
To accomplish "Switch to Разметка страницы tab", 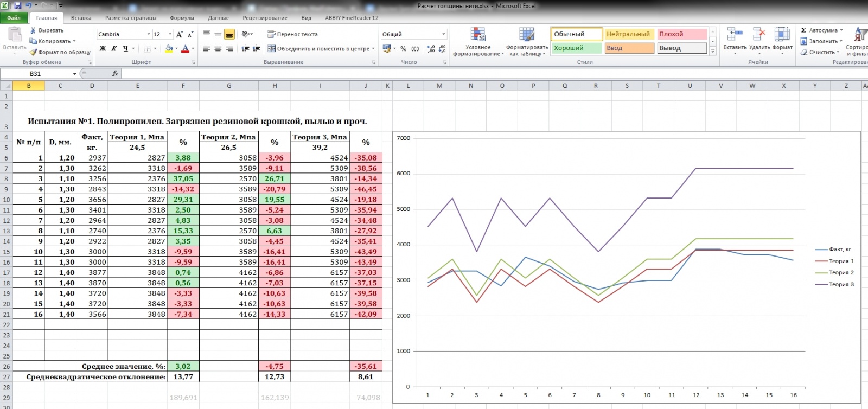I will (131, 18).
